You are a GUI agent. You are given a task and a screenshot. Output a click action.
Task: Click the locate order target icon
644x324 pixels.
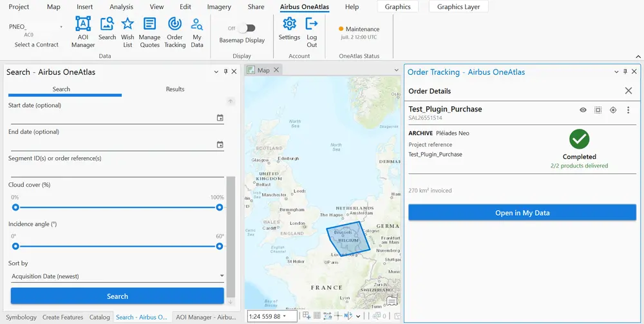point(613,110)
